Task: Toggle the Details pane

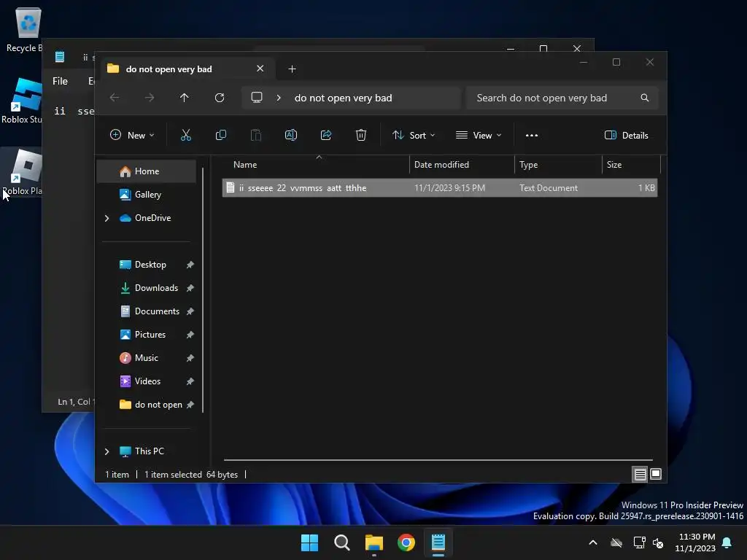Action: coord(627,135)
